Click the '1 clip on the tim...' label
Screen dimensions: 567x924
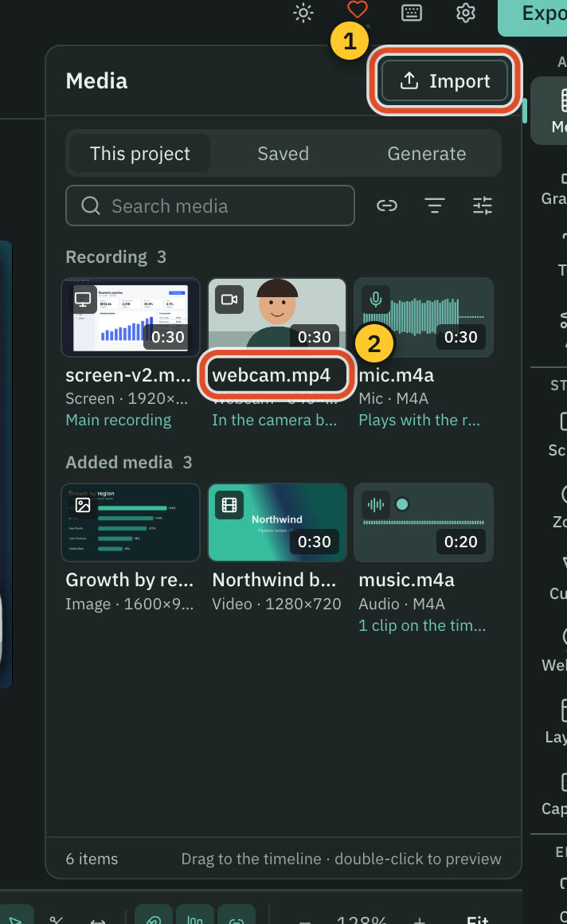pyautogui.click(x=422, y=625)
